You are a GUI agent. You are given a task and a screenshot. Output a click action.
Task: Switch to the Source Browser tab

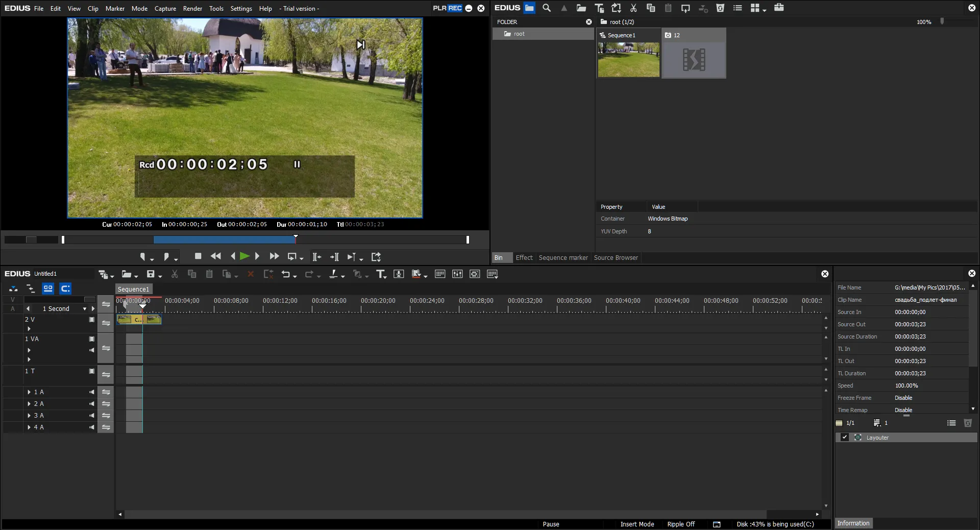click(616, 258)
